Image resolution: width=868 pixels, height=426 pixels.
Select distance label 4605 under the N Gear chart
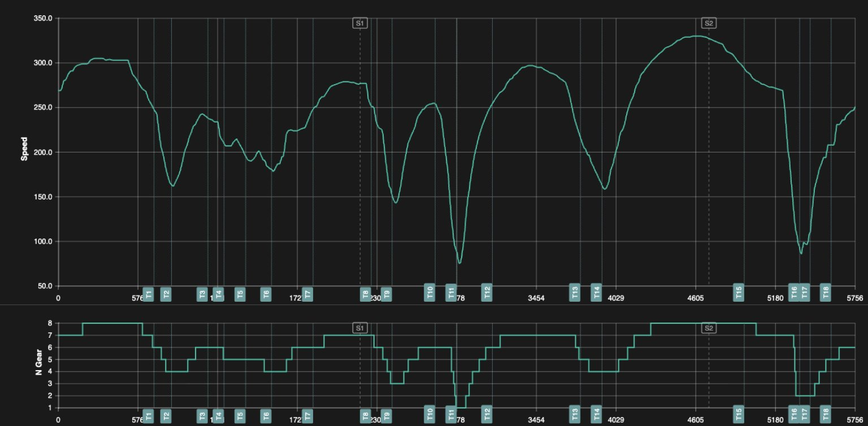pos(695,420)
